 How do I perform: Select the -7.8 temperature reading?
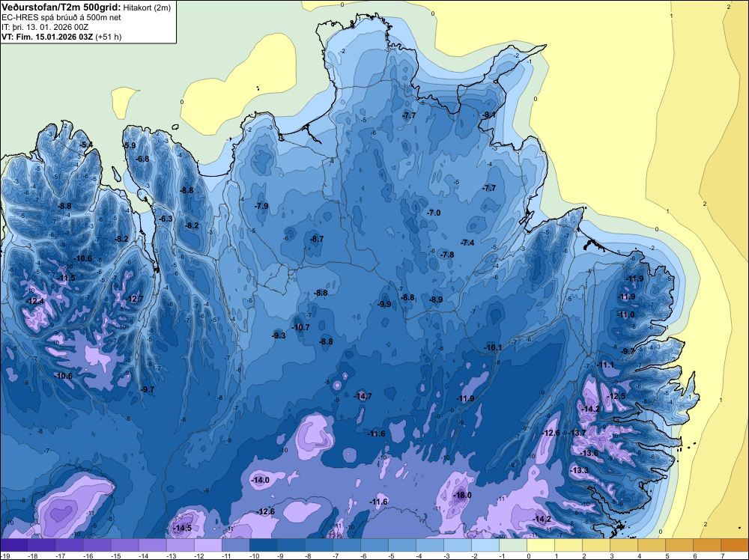click(447, 255)
